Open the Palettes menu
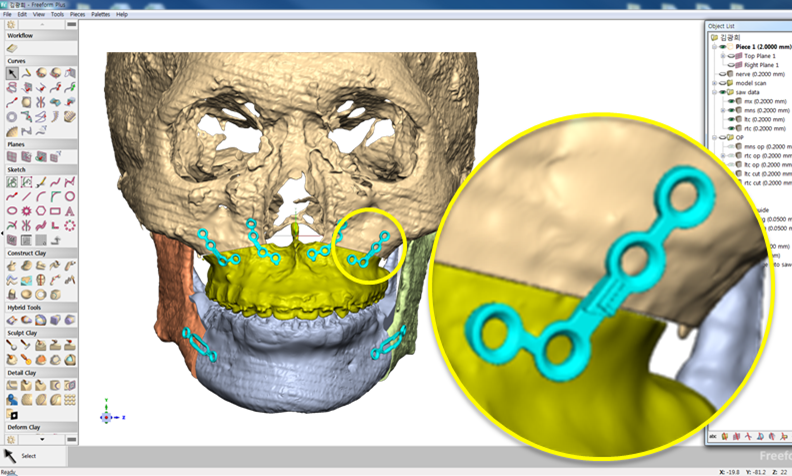Image resolution: width=792 pixels, height=476 pixels. 101,15
